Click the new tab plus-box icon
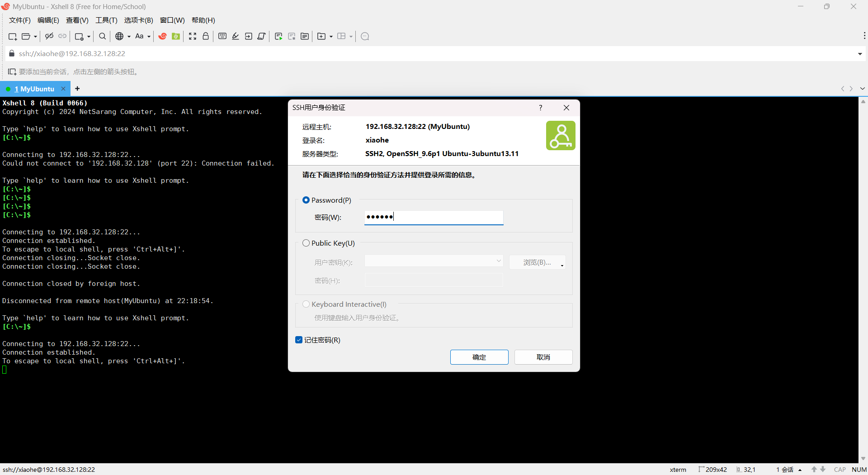 coord(321,36)
